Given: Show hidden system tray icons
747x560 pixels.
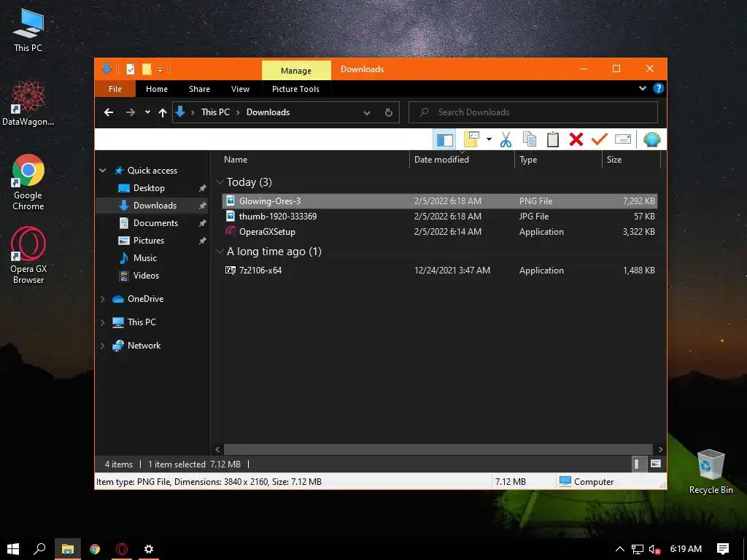Looking at the screenshot, I should [x=620, y=549].
